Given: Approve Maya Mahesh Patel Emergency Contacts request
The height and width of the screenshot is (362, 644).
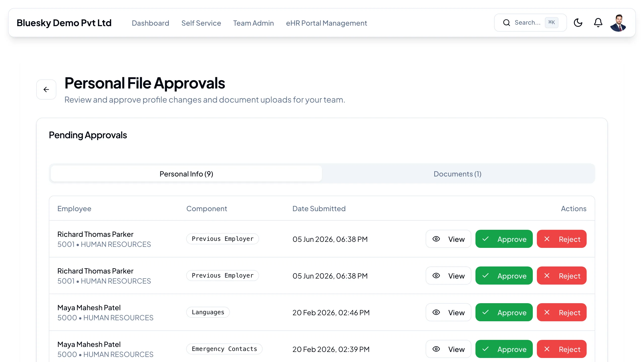Looking at the screenshot, I should coord(504,349).
